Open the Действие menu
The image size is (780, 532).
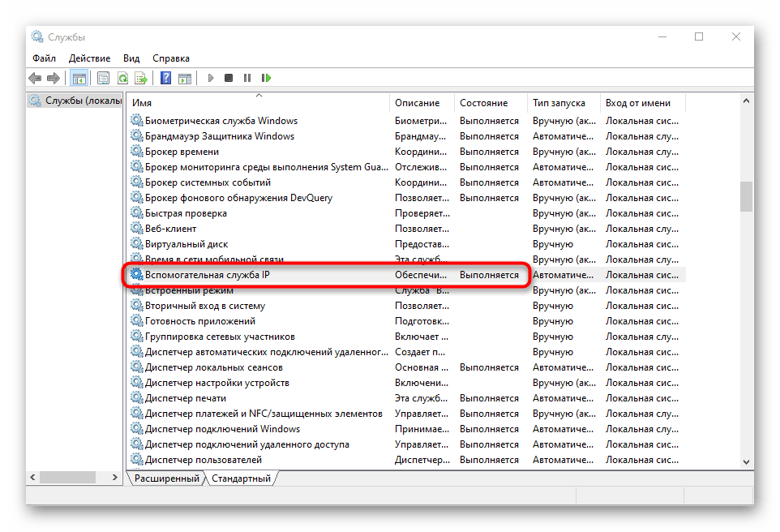[x=89, y=58]
